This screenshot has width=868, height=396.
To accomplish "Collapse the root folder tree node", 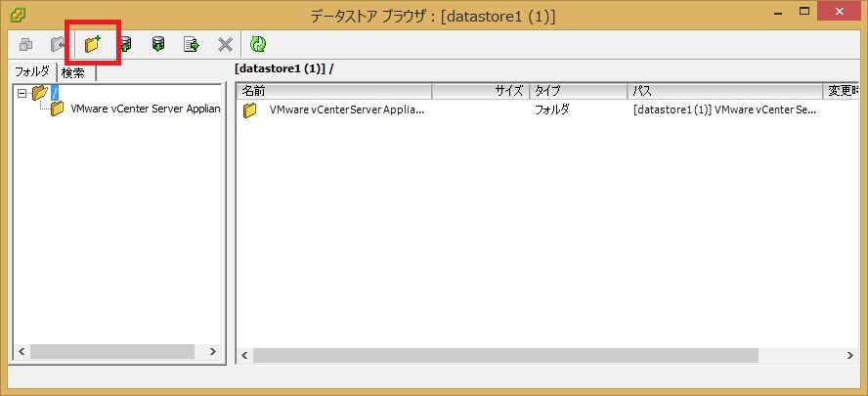I will point(22,94).
